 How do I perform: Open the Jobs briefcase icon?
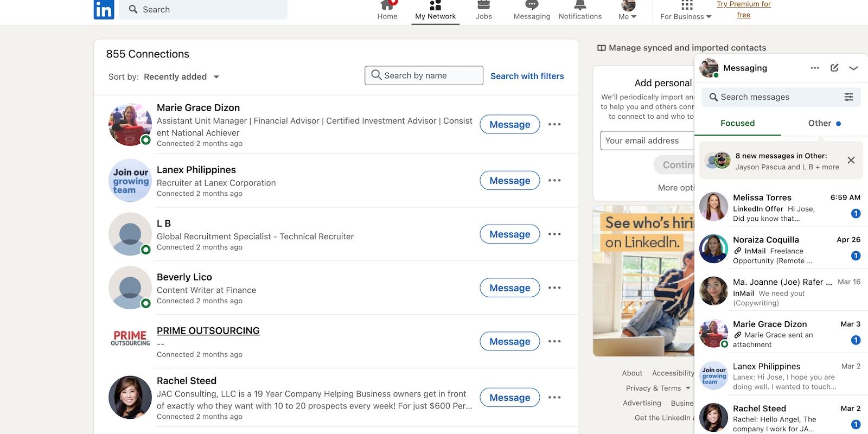[x=483, y=5]
